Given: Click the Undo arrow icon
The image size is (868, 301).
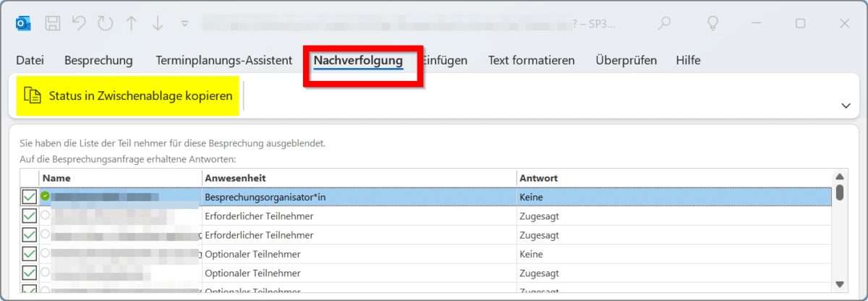Looking at the screenshot, I should (x=79, y=23).
